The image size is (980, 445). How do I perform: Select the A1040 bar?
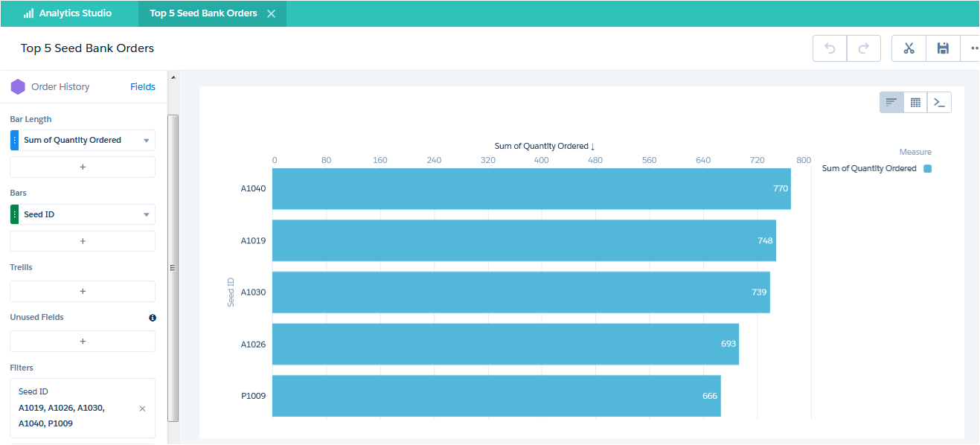(x=531, y=189)
